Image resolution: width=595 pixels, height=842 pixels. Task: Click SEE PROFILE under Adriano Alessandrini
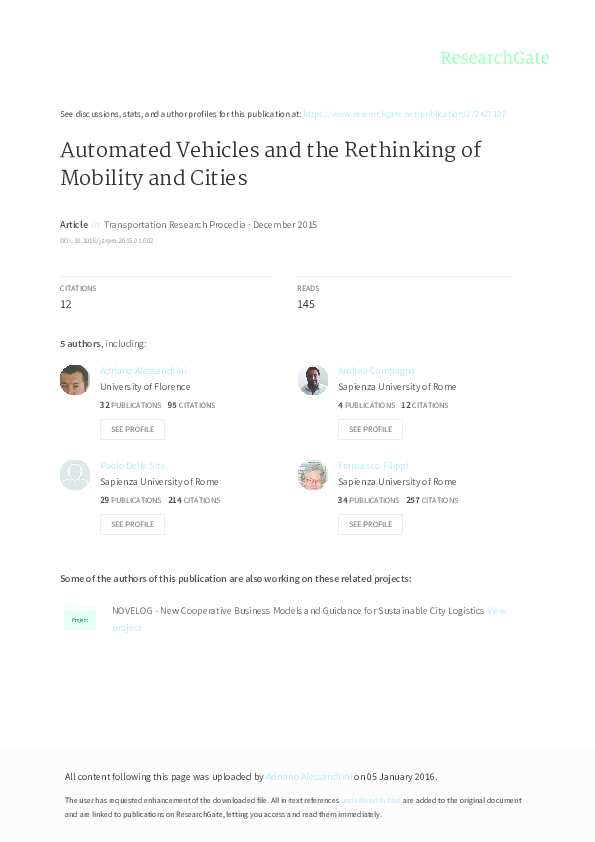(x=132, y=429)
